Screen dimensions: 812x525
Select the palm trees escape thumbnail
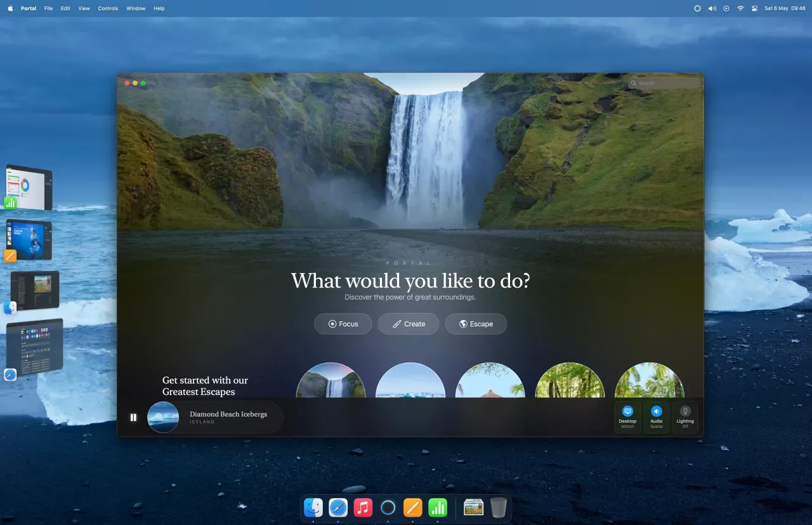click(x=649, y=381)
